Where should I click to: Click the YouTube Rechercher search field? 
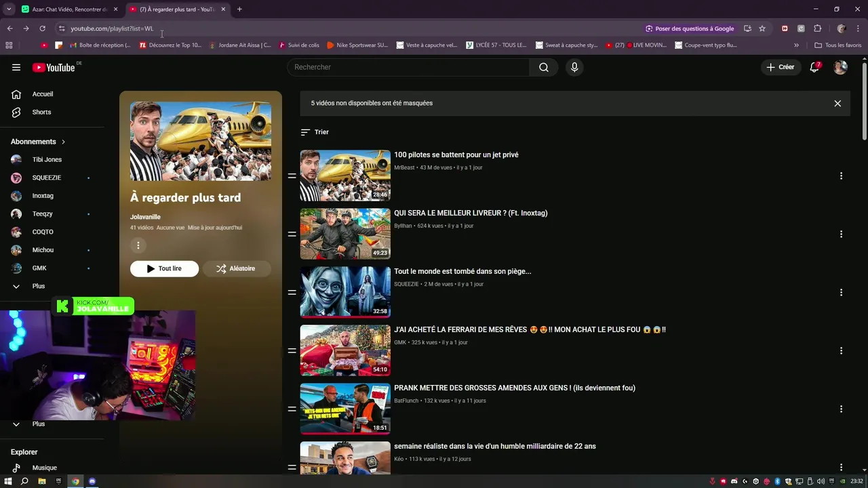click(409, 67)
